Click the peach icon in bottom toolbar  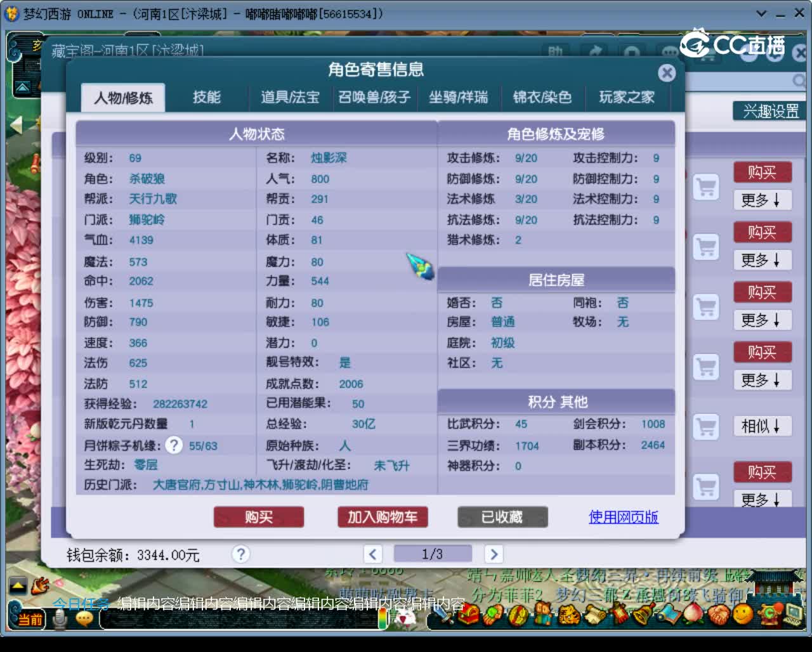pyautogui.click(x=693, y=614)
